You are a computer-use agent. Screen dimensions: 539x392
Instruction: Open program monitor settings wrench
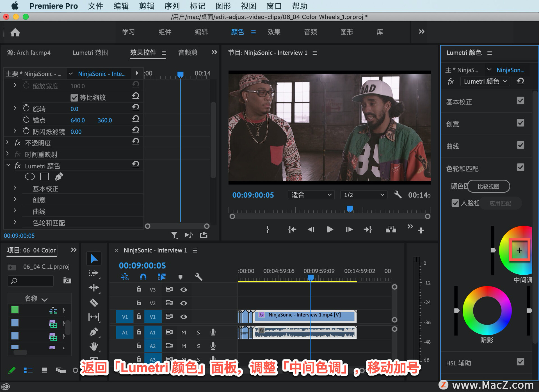tap(398, 195)
